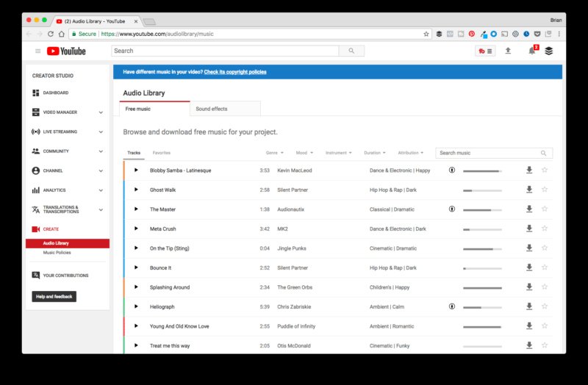Favorite Young And Old Know Love star

click(545, 326)
